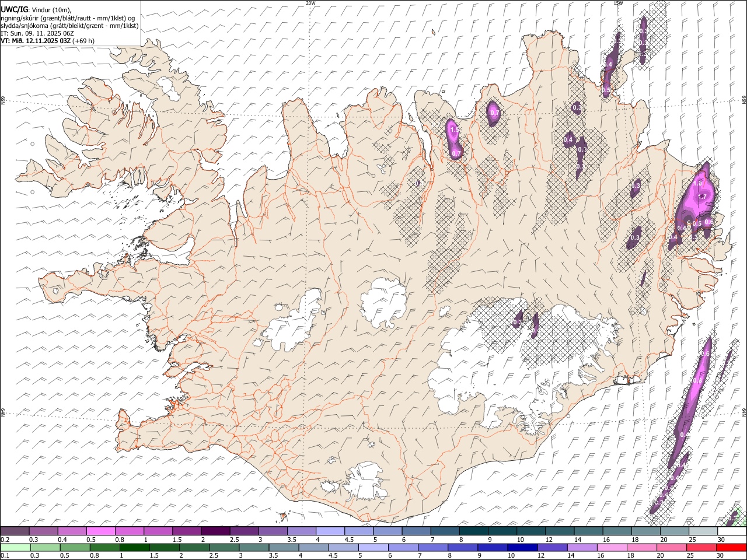Pick the bright pink swatch labeled 0.5, upper legend
This screenshot has width=747, height=560.
tap(101, 531)
